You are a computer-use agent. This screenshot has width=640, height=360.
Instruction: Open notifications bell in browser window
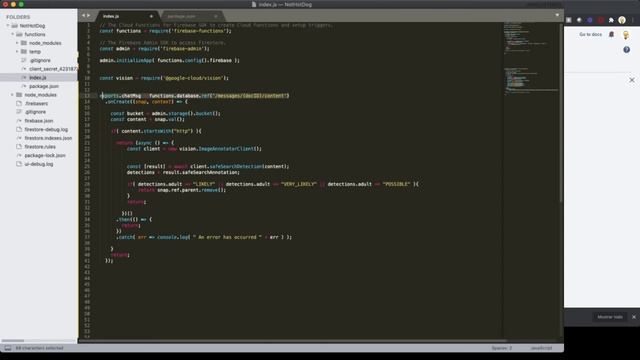click(611, 34)
